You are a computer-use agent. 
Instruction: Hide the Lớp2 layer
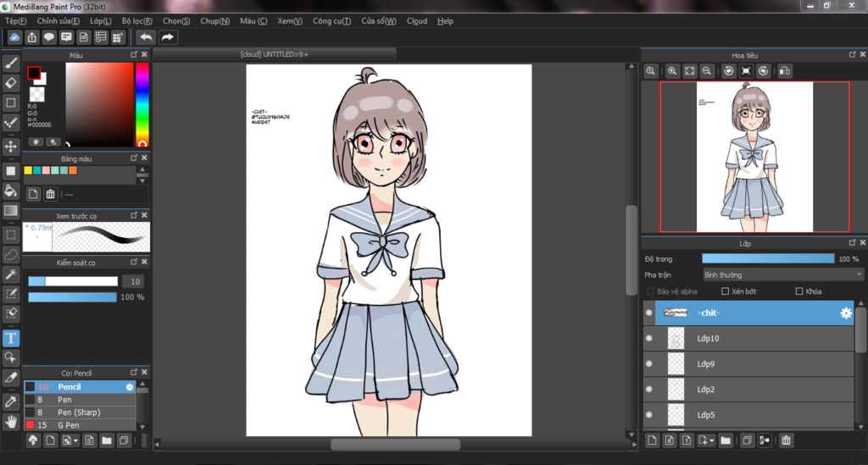coord(648,390)
